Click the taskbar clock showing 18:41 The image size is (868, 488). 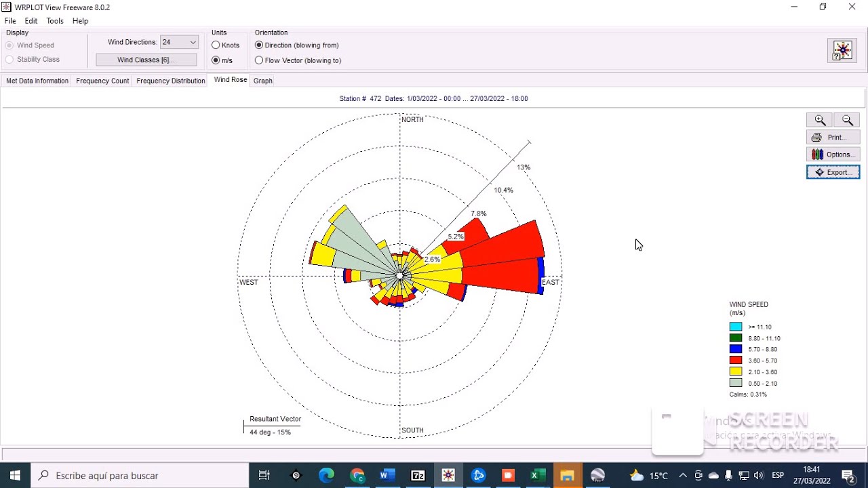coord(812,475)
